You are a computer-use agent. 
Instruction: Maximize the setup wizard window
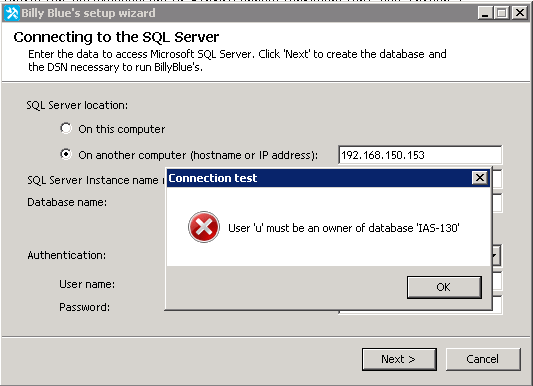click(x=501, y=13)
